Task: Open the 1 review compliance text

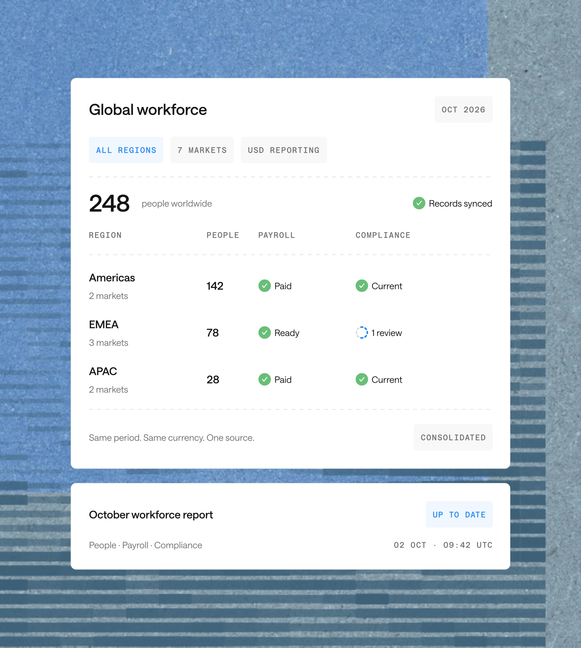Action: point(386,333)
